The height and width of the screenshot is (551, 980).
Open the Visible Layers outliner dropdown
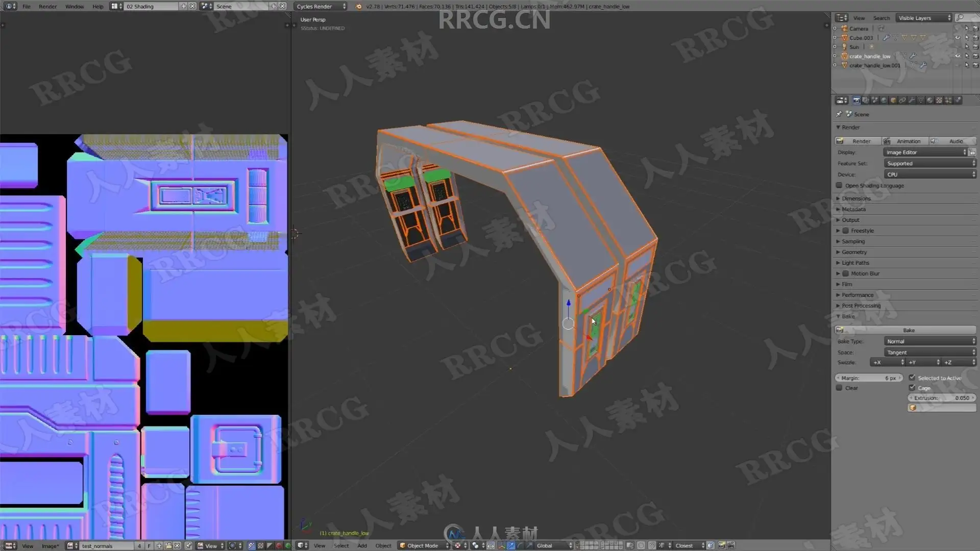click(x=924, y=18)
